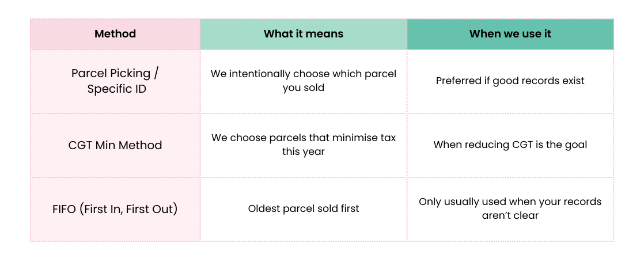644x258 pixels.
Task: Click the When we use it header
Action: tap(510, 34)
